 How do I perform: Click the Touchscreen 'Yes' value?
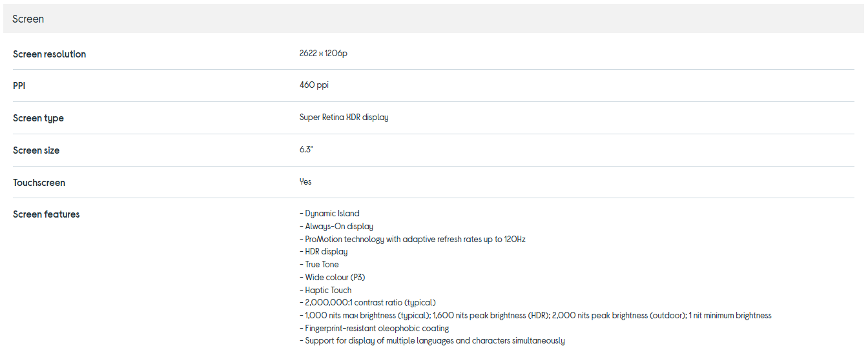(x=305, y=182)
